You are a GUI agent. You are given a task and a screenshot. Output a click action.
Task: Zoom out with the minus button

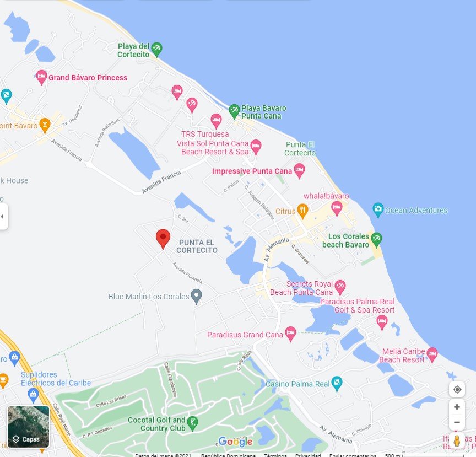pyautogui.click(x=457, y=423)
